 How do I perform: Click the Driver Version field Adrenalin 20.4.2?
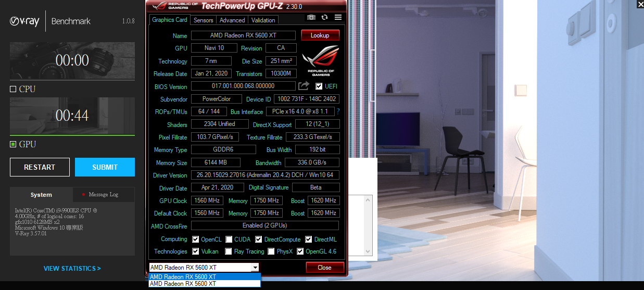pos(265,175)
